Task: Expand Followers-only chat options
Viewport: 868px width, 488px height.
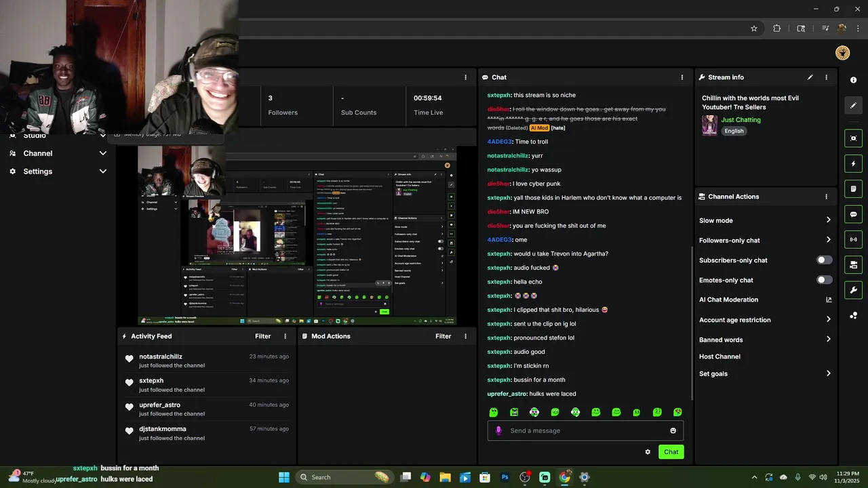Action: (x=829, y=240)
